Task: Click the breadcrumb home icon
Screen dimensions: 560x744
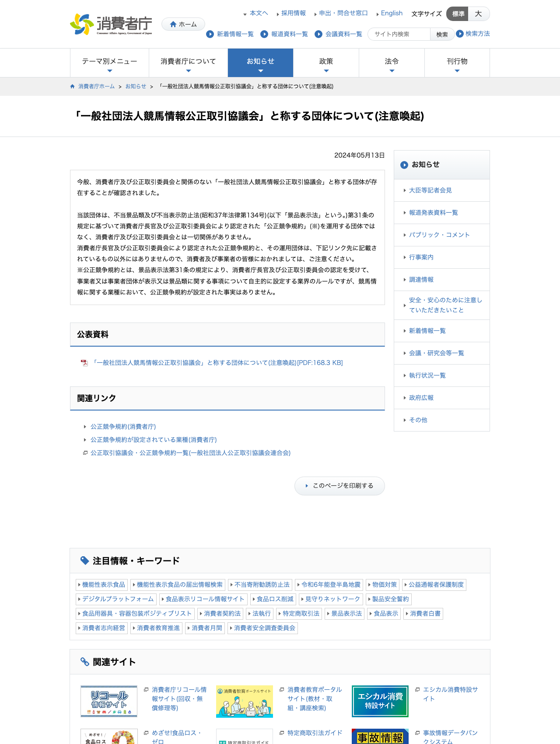Action: coord(73,86)
